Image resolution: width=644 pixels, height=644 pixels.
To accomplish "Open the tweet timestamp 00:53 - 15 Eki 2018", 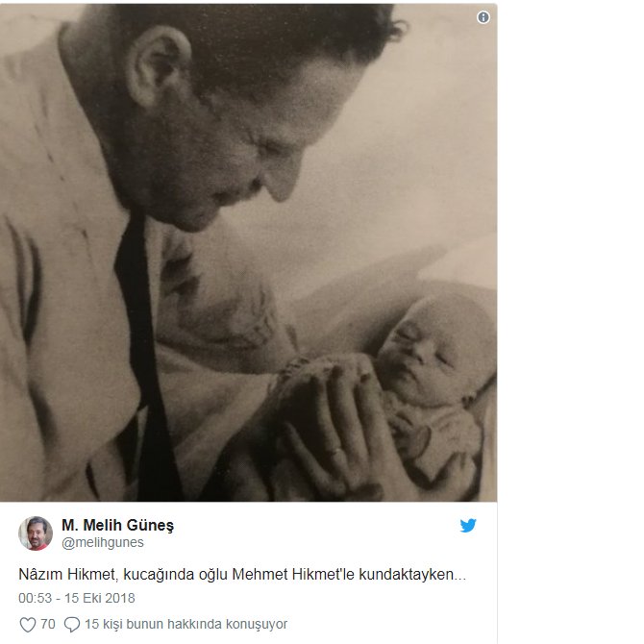I will pos(77,598).
